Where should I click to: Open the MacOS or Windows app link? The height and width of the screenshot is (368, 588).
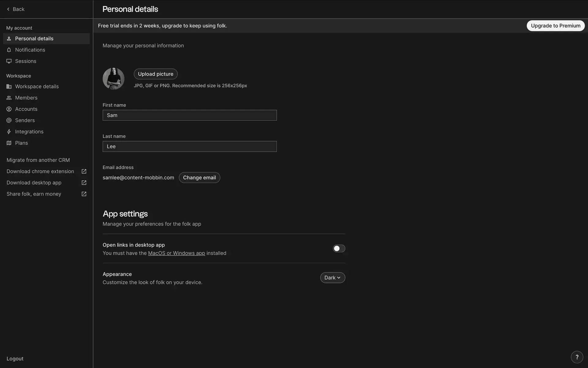(x=176, y=253)
